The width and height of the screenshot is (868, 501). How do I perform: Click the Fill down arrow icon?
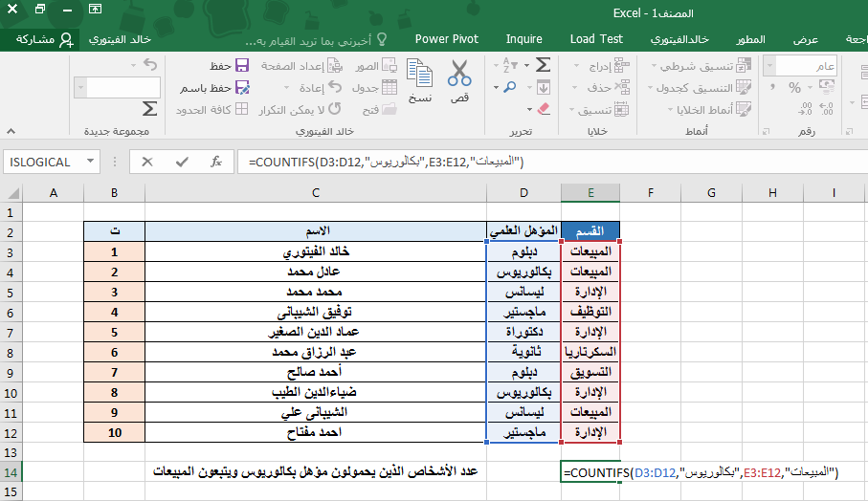543,87
